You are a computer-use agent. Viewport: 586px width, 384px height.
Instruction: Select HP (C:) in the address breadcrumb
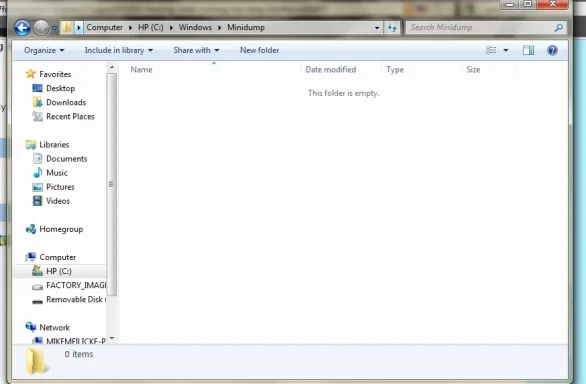[151, 28]
